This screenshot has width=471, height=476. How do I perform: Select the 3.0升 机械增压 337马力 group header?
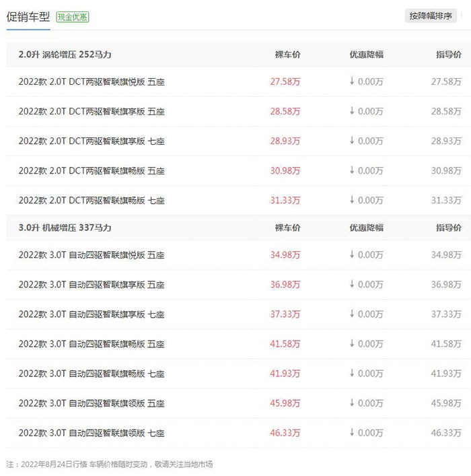65,228
